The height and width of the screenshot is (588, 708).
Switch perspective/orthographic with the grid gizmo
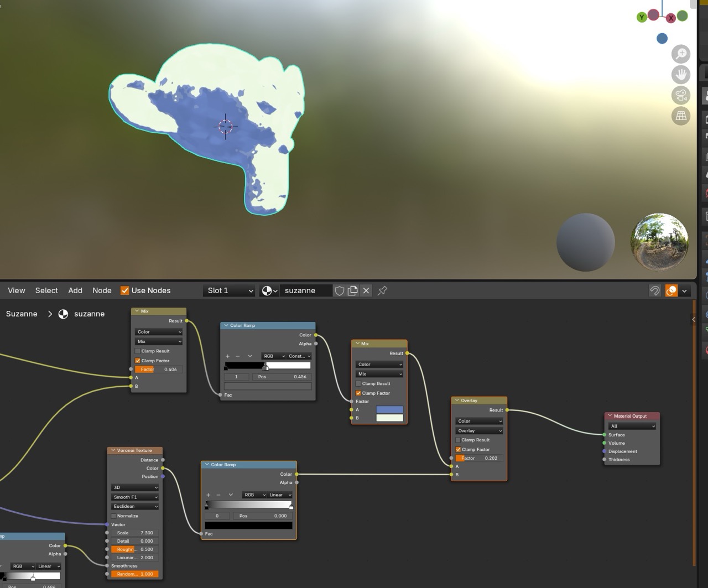(x=681, y=116)
